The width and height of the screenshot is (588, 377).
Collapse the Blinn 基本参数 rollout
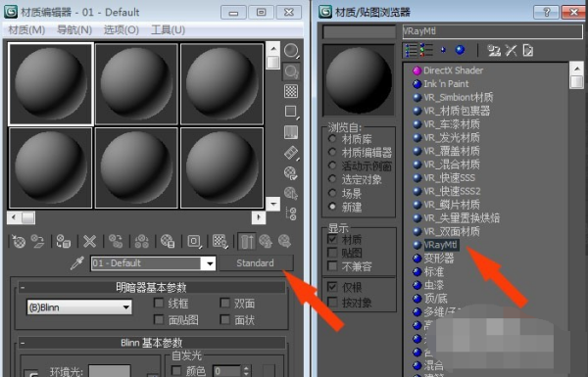(152, 343)
